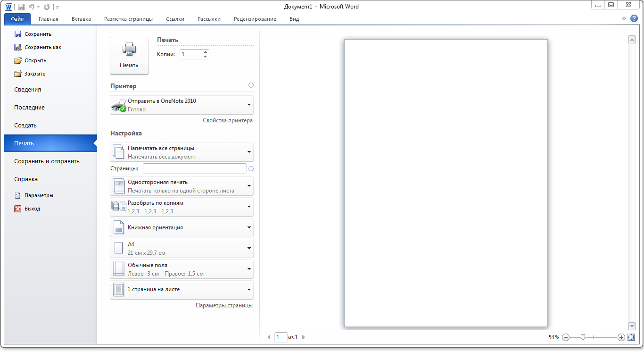Go to next page arrow in preview
Viewport: 644px width, 352px height.
[304, 337]
